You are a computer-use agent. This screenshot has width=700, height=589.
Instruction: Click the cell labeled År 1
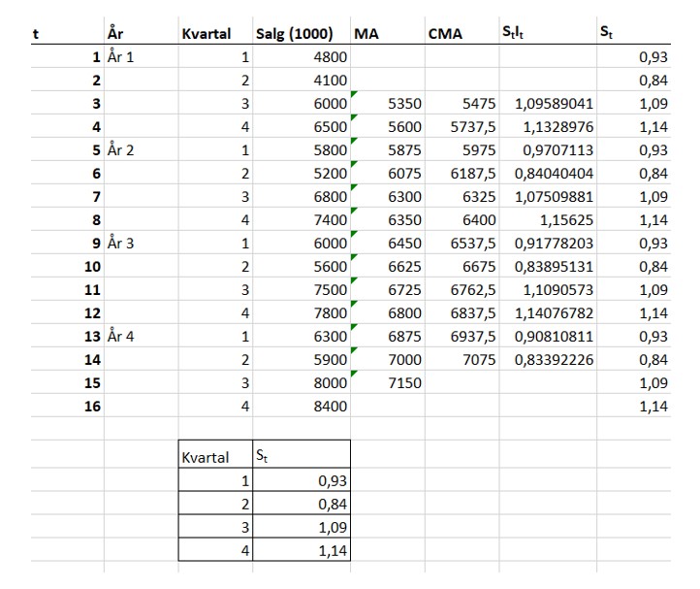point(120,57)
